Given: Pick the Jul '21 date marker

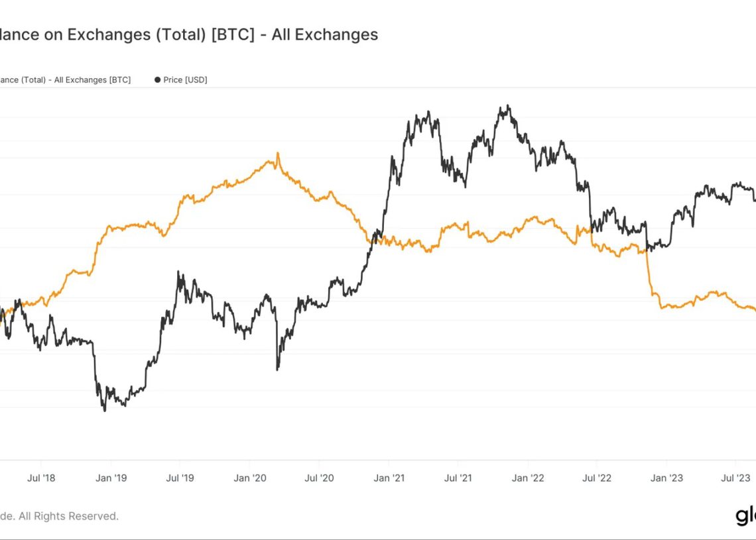Looking at the screenshot, I should [458, 477].
